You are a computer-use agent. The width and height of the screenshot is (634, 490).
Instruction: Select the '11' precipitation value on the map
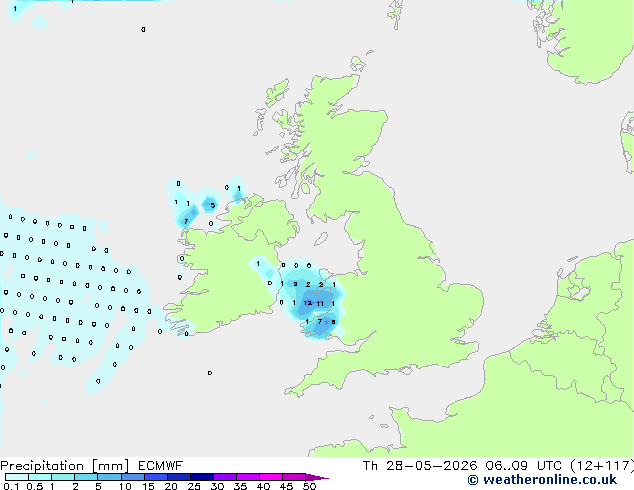pyautogui.click(x=320, y=304)
